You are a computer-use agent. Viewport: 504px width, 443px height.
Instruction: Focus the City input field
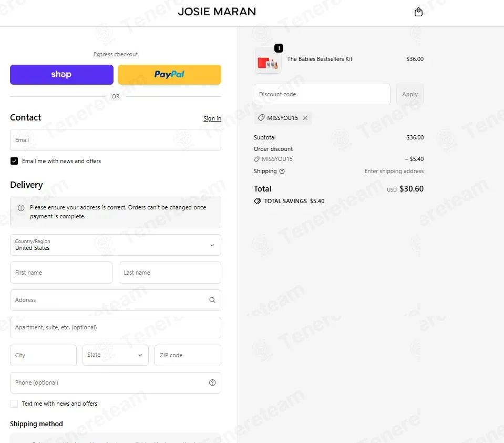(x=44, y=355)
